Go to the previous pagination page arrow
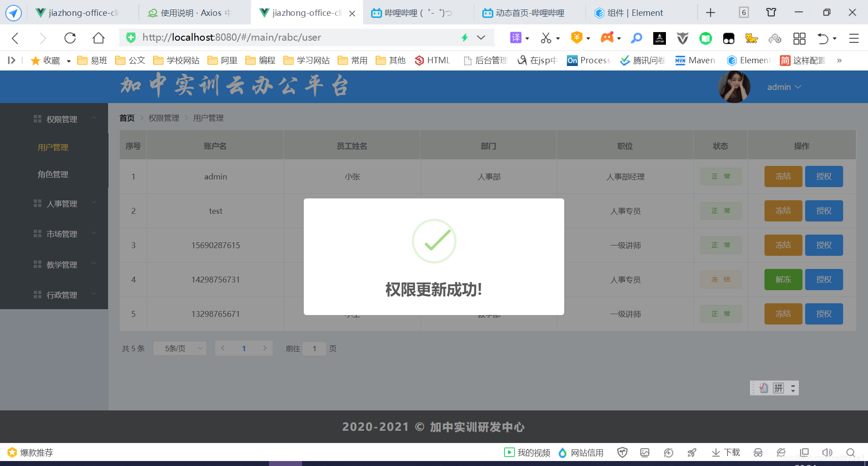The width and height of the screenshot is (868, 466). point(223,348)
